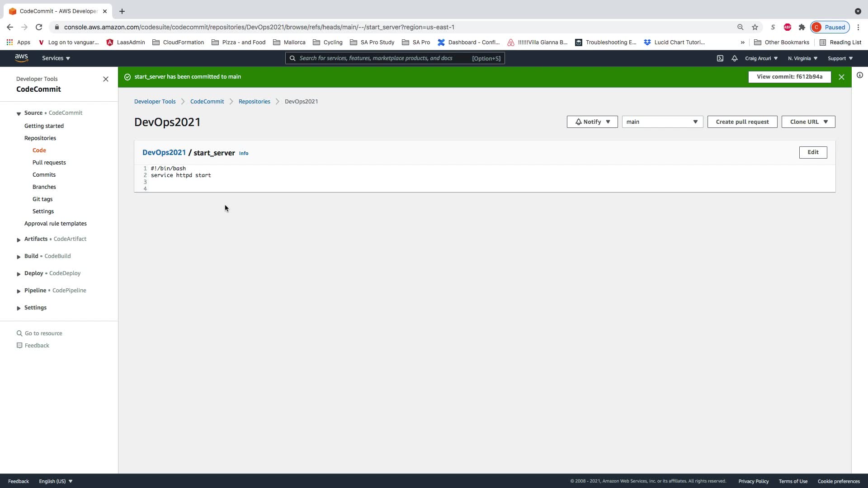This screenshot has width=868, height=488.
Task: Reload the page with refresh icon
Action: coord(39,27)
